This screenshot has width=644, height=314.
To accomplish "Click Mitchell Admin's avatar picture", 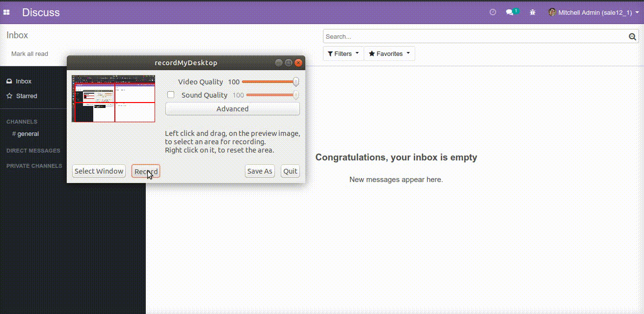I will pos(552,12).
